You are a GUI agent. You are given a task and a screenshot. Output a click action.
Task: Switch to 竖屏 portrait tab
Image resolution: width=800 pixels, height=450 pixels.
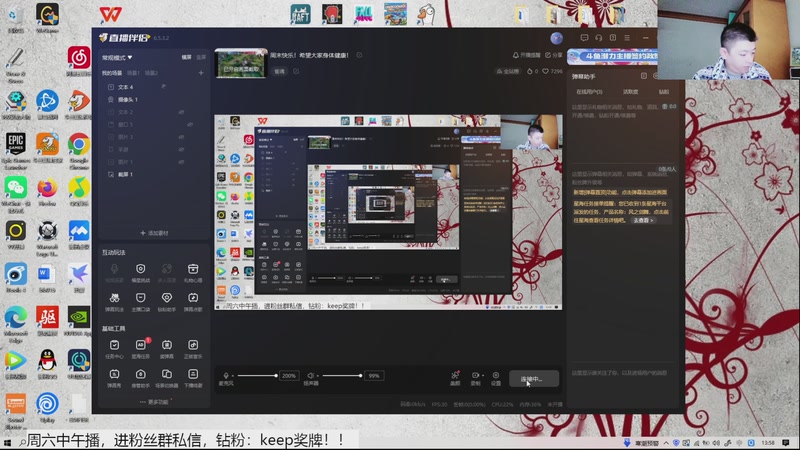click(x=201, y=57)
